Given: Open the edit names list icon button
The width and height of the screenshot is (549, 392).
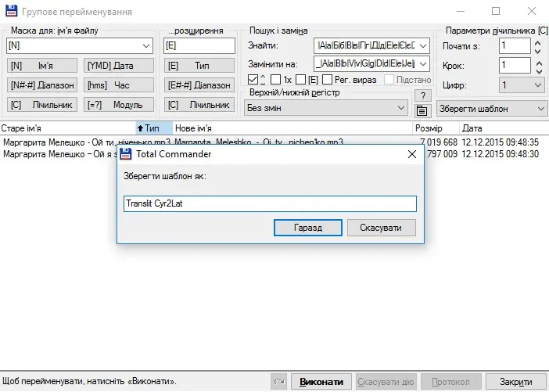Looking at the screenshot, I should [x=422, y=110].
